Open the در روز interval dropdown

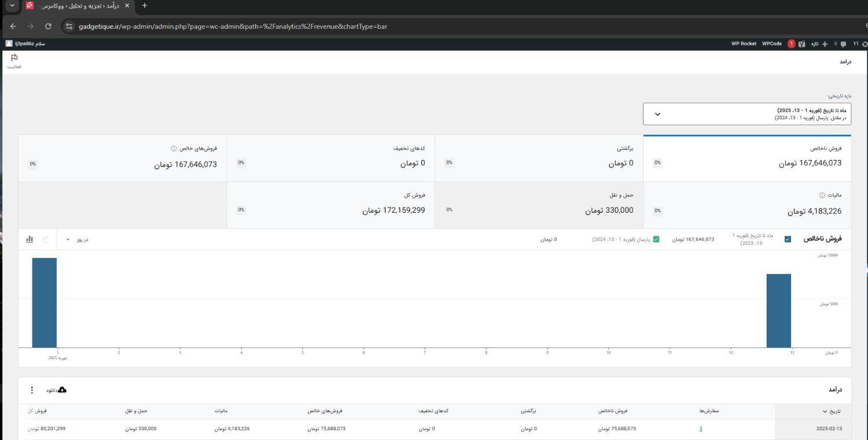click(x=77, y=239)
